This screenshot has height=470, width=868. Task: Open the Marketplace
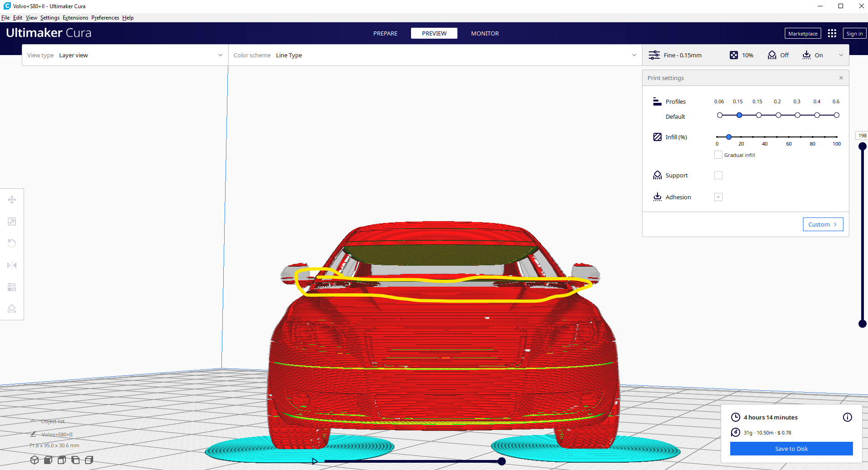coord(803,33)
